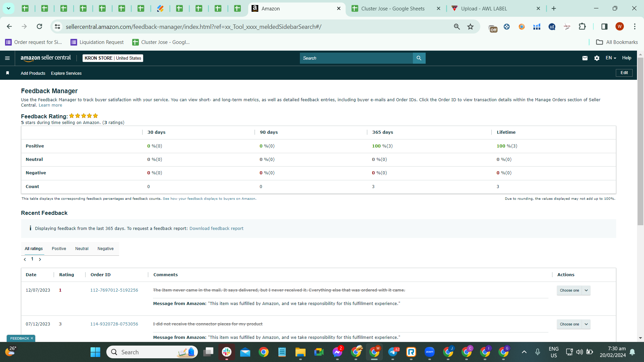Click the page vertical scrollbar thumb
Screen dimensions: 644x362
640,141
